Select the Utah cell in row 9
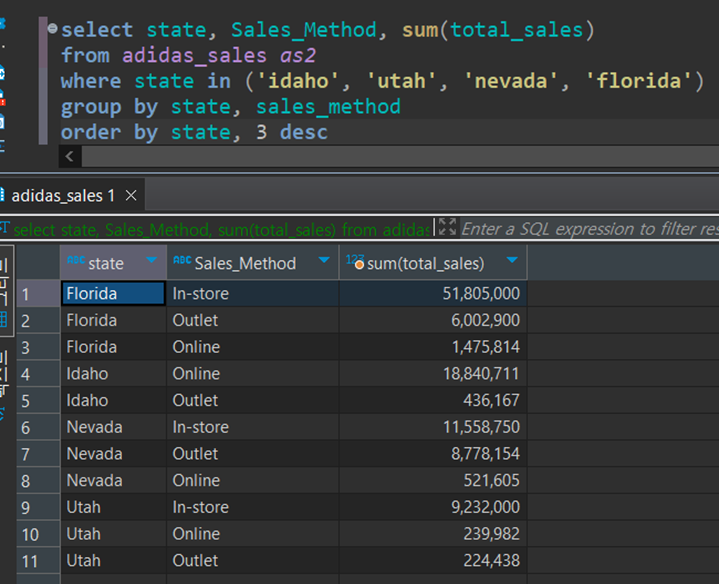719x584 pixels. point(113,507)
